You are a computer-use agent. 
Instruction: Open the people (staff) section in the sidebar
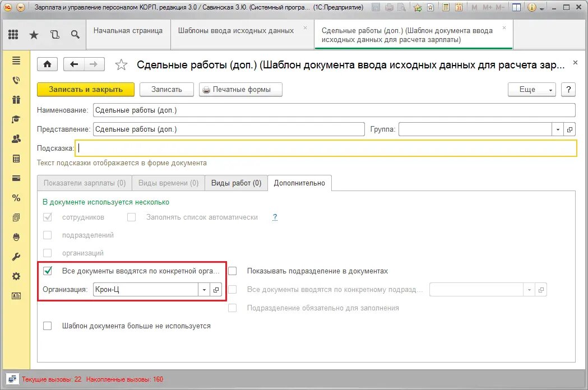click(x=16, y=139)
